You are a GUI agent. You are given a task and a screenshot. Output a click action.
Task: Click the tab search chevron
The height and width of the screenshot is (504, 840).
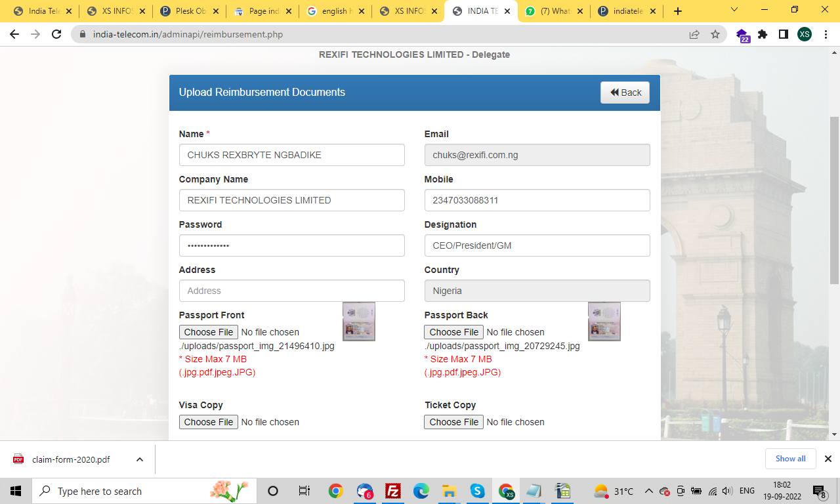click(x=734, y=10)
